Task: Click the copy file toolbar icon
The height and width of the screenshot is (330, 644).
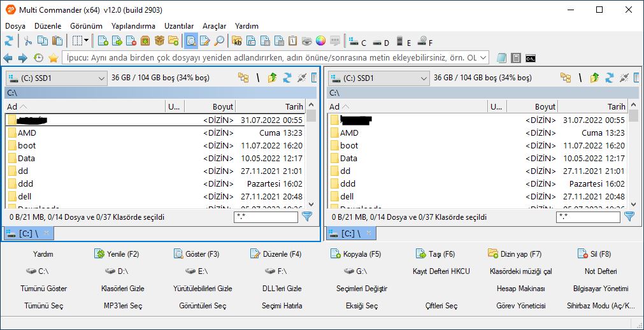Action: click(x=103, y=41)
